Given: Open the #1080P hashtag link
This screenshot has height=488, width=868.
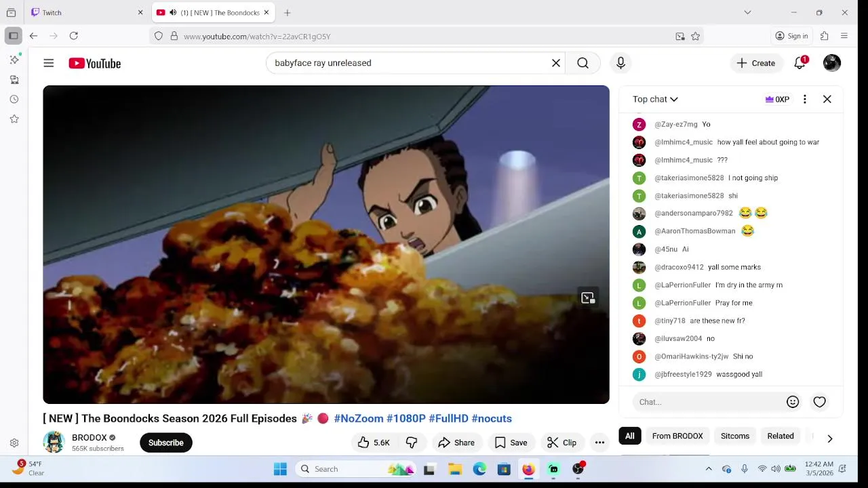Looking at the screenshot, I should [x=406, y=418].
